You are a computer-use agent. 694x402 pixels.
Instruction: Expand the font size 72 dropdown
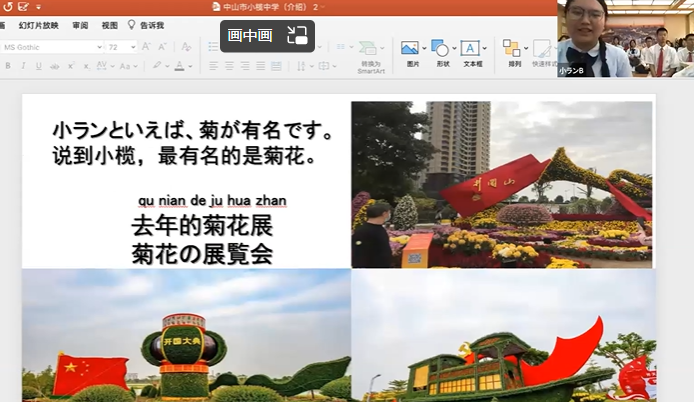133,47
